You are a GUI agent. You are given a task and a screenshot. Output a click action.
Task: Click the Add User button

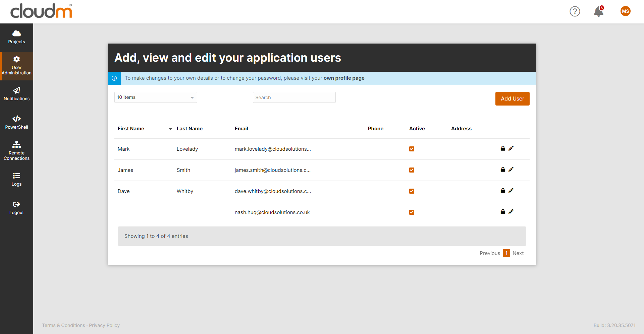point(512,99)
